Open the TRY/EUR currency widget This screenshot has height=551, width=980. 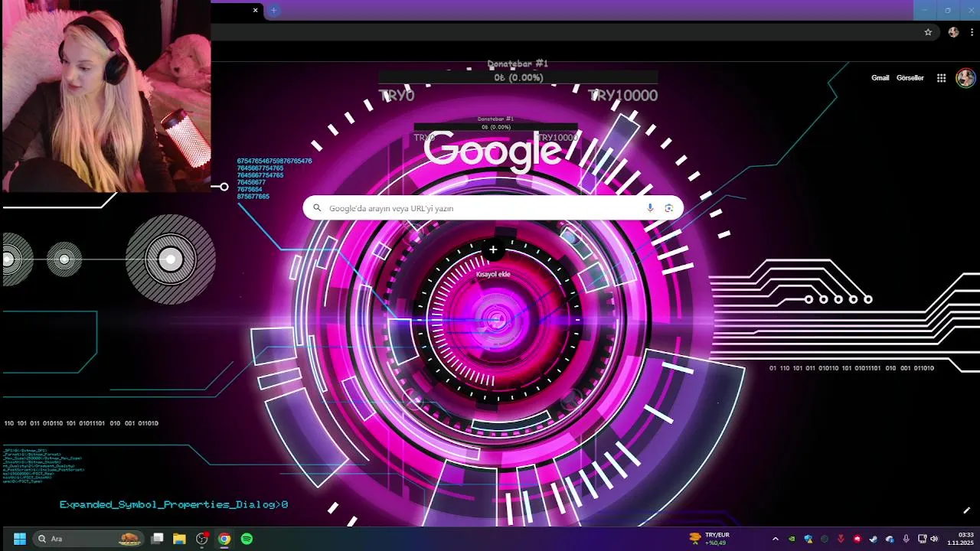[709, 539]
